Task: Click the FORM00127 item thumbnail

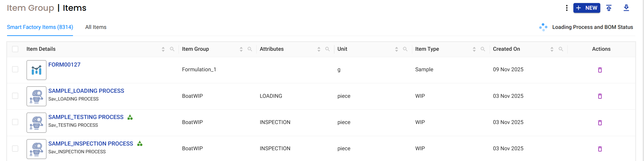Action: click(36, 70)
